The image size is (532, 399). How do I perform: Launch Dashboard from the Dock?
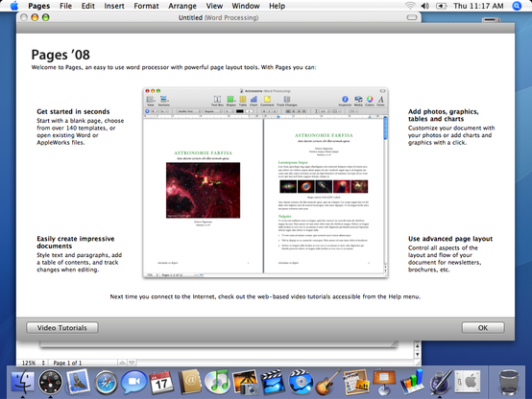(50, 383)
